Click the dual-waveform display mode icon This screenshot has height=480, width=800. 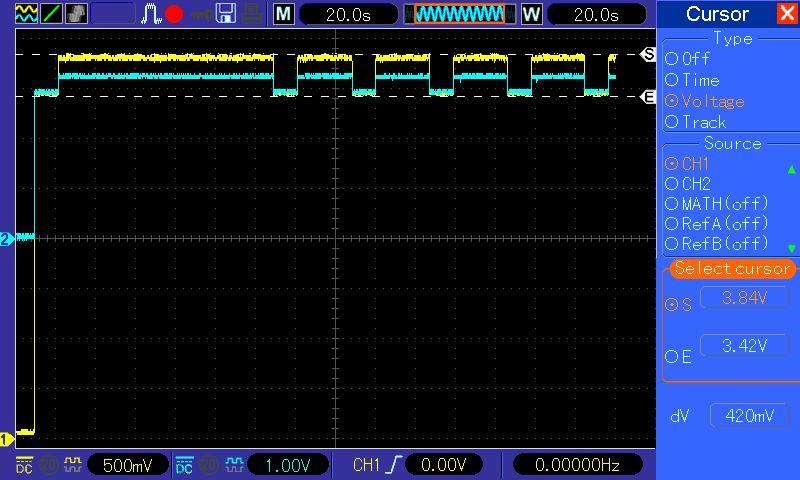(x=26, y=14)
